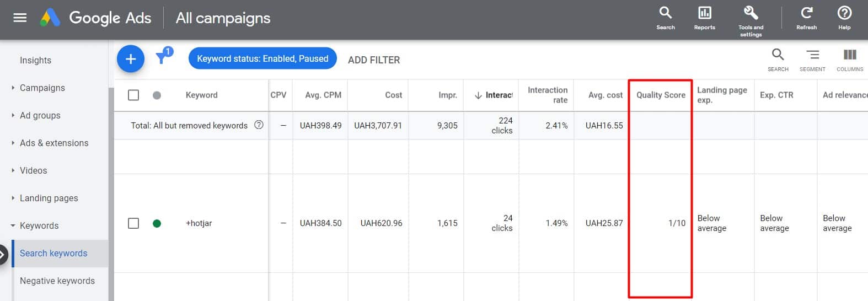Click UAH620.96 cost for +hotjar
The image size is (868, 301).
pyautogui.click(x=381, y=223)
